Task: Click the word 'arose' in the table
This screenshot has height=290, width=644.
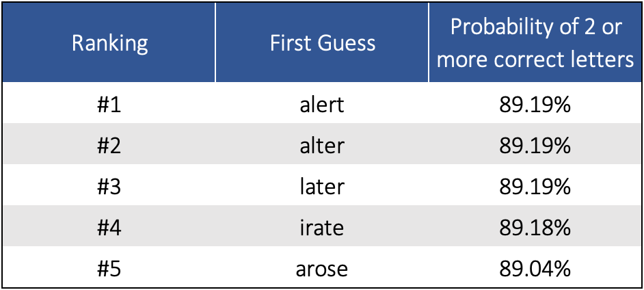Action: click(323, 269)
